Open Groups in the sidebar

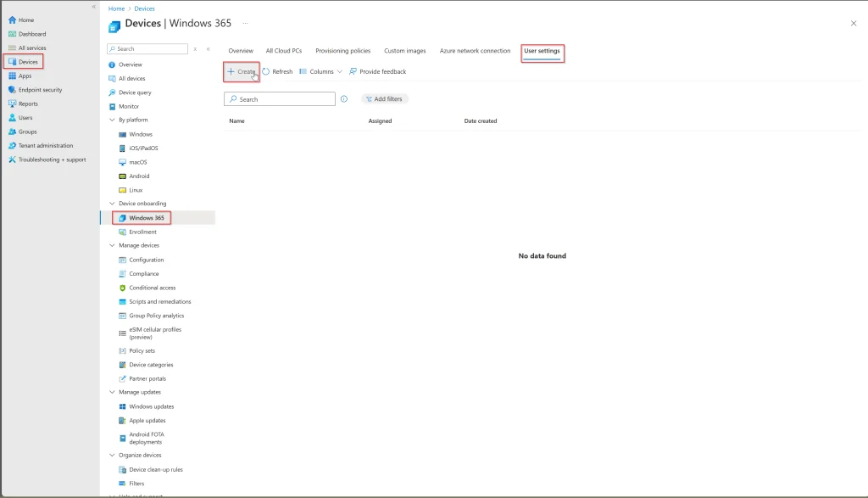point(23,131)
